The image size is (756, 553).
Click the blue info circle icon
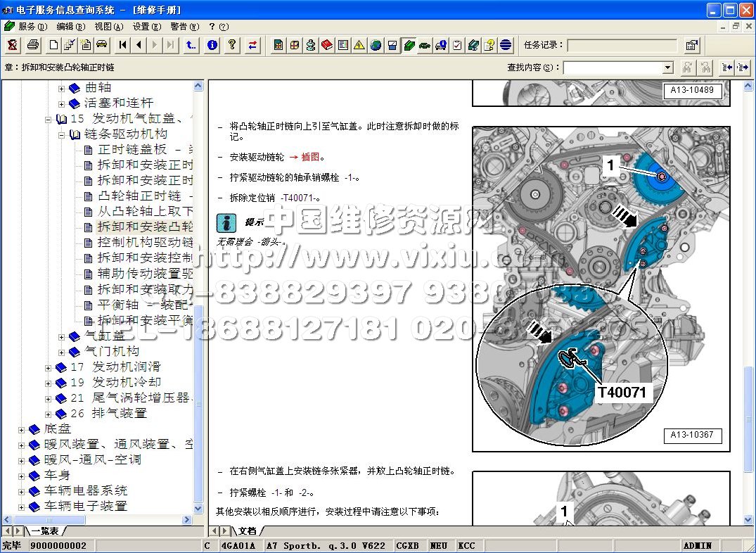[x=212, y=45]
